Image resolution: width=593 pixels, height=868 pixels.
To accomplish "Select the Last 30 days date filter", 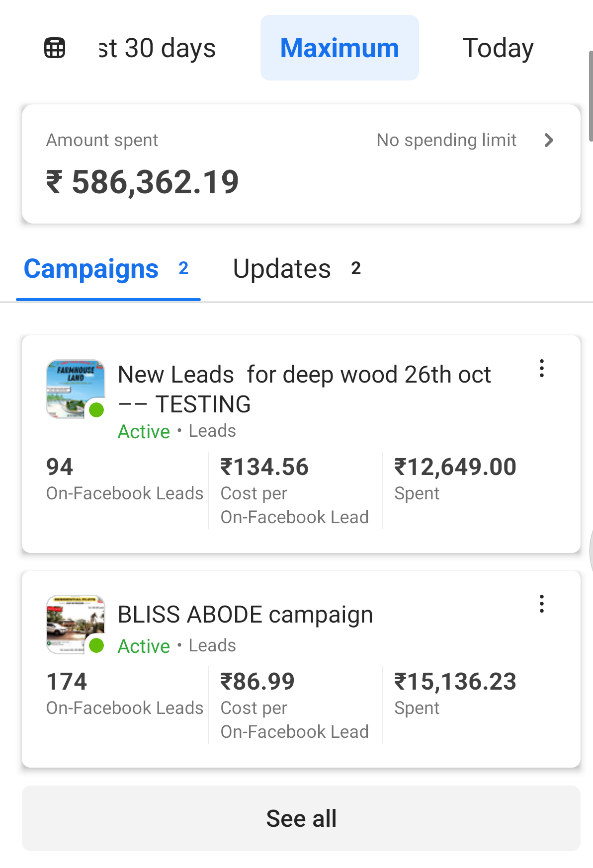I will pyautogui.click(x=157, y=48).
